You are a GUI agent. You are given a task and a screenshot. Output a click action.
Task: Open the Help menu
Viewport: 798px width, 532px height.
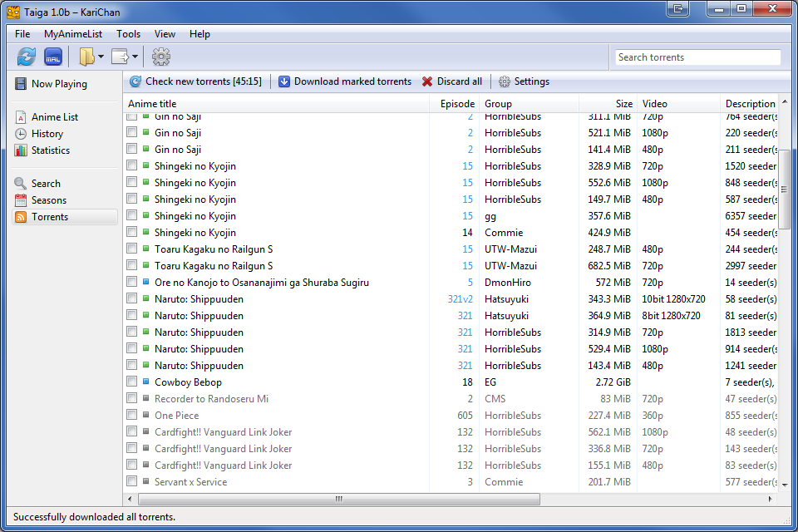[x=199, y=34]
